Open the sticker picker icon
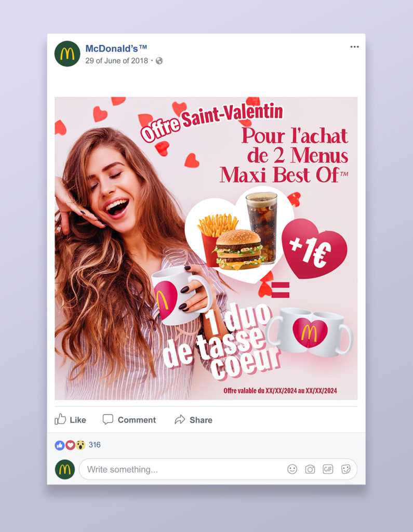Viewport: 413px width, 532px height. tap(346, 469)
